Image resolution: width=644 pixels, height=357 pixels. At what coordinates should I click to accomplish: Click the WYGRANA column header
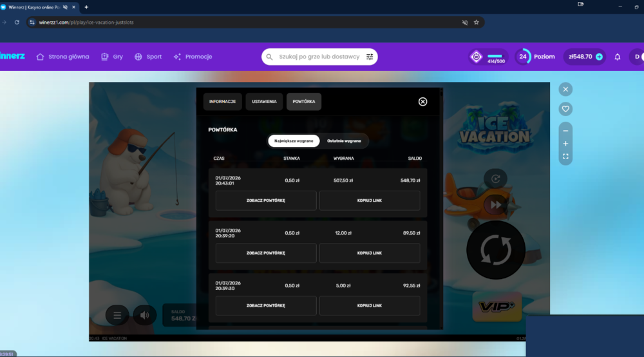pos(343,158)
